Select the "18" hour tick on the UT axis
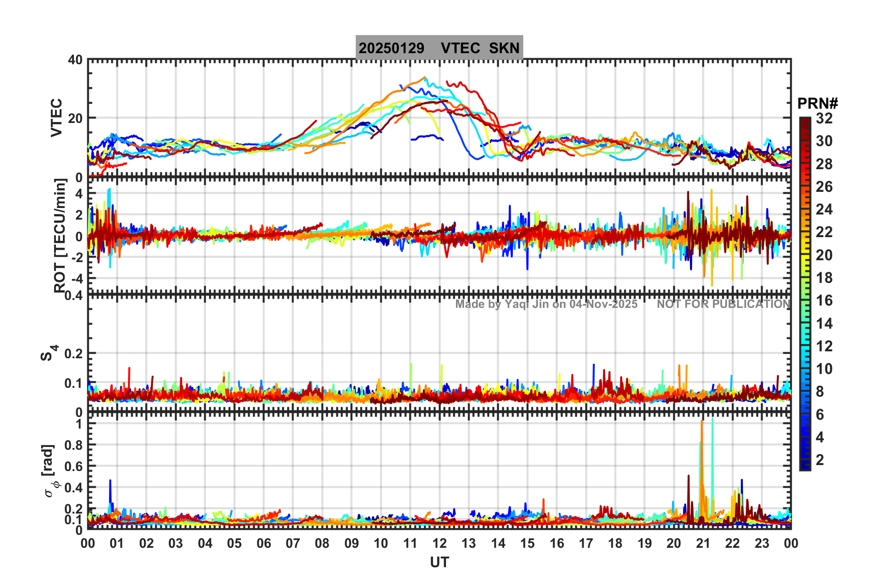Viewport: 879px width, 588px height. point(615,543)
